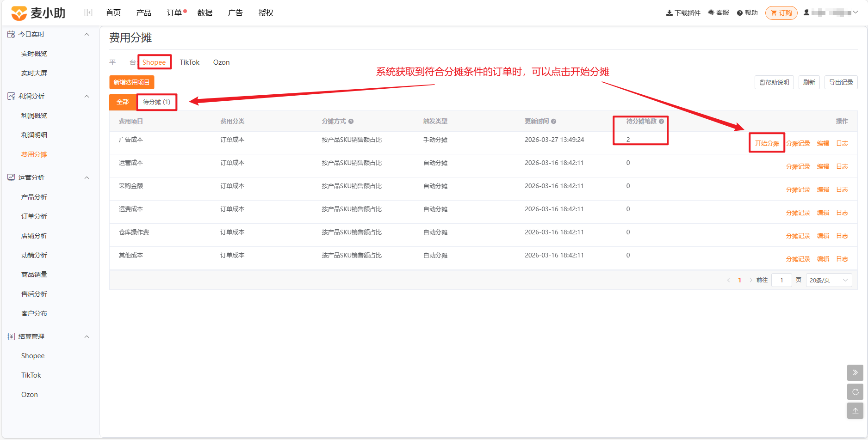Image resolution: width=868 pixels, height=440 pixels.
Task: Open 授权 in top menu
Action: click(x=266, y=13)
